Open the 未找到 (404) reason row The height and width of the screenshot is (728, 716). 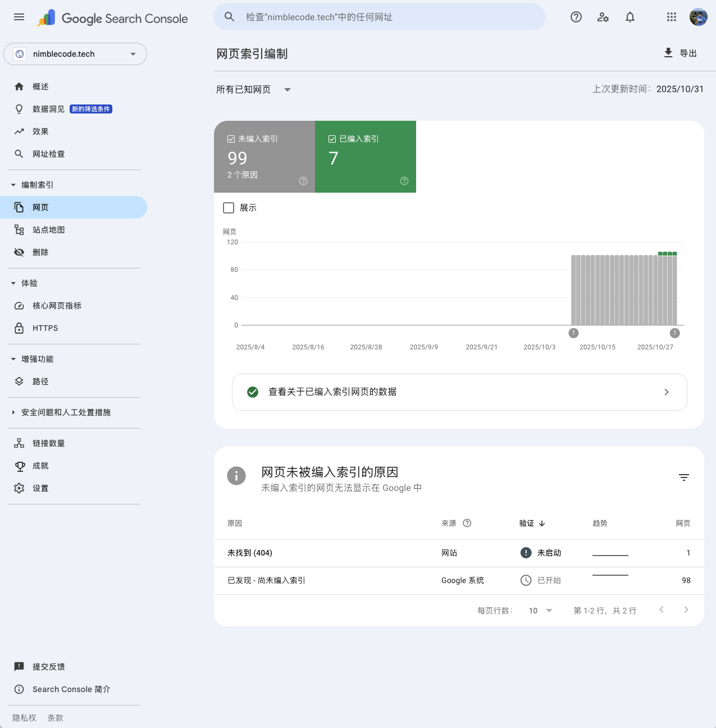[x=250, y=553]
